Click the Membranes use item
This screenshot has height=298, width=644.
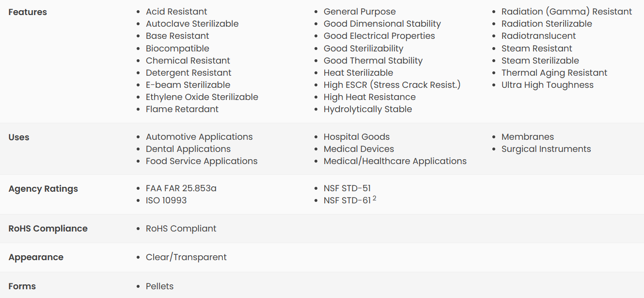point(528,137)
